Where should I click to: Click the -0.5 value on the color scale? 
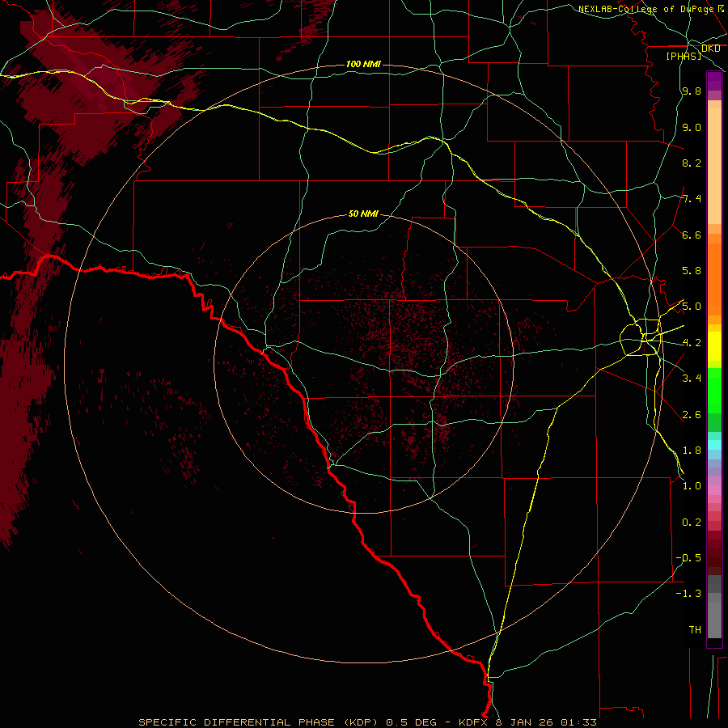click(x=688, y=558)
